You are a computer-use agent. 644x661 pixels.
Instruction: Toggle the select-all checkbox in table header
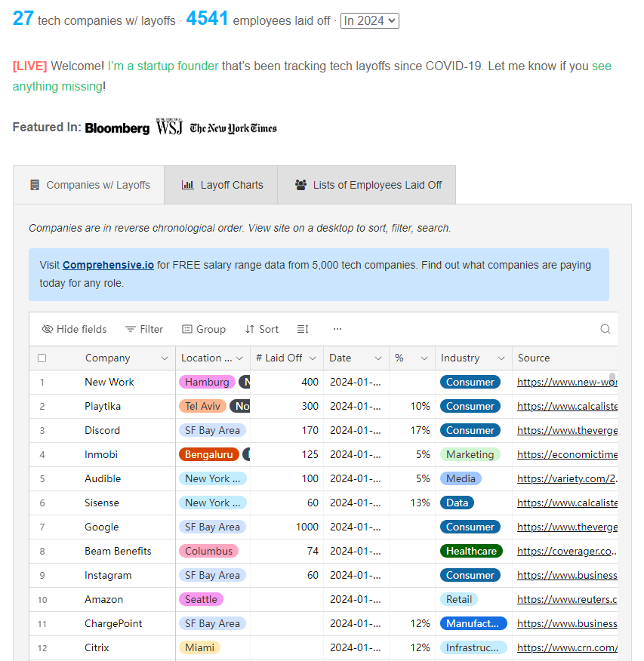click(42, 358)
